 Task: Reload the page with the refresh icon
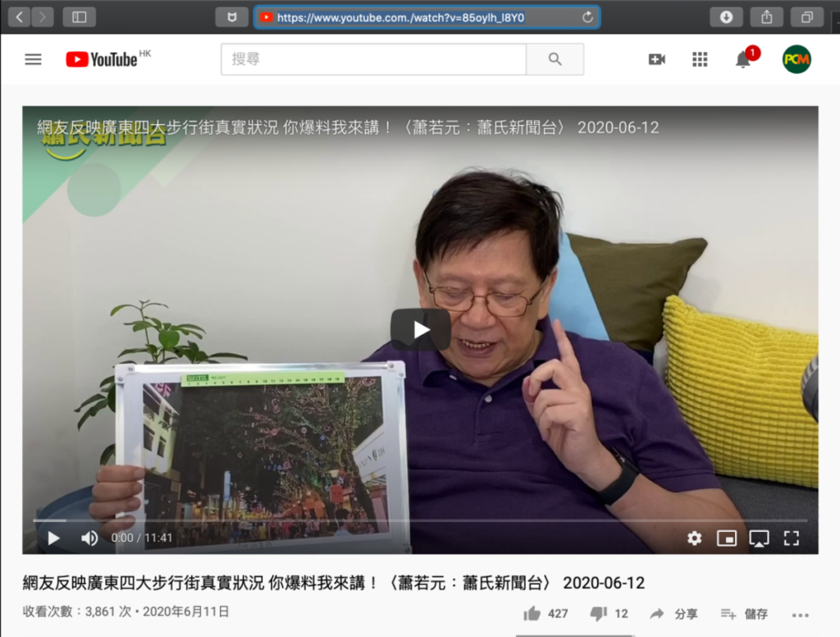[587, 17]
